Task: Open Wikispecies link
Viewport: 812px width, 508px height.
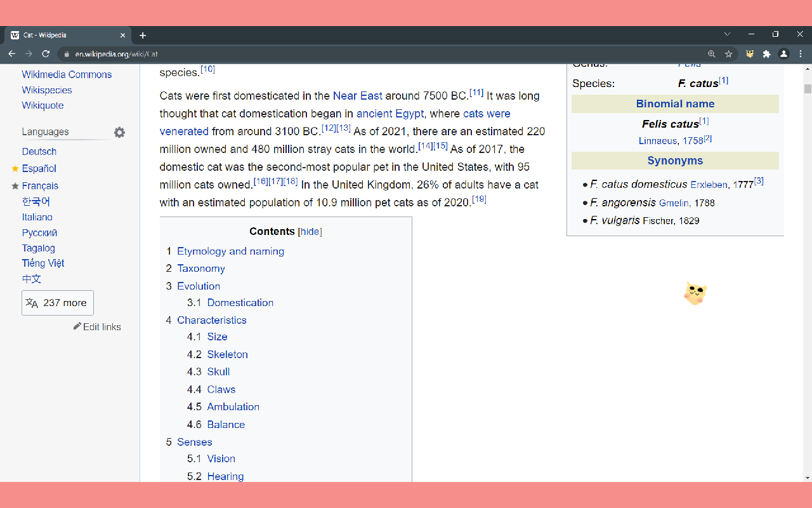Action: tap(47, 90)
